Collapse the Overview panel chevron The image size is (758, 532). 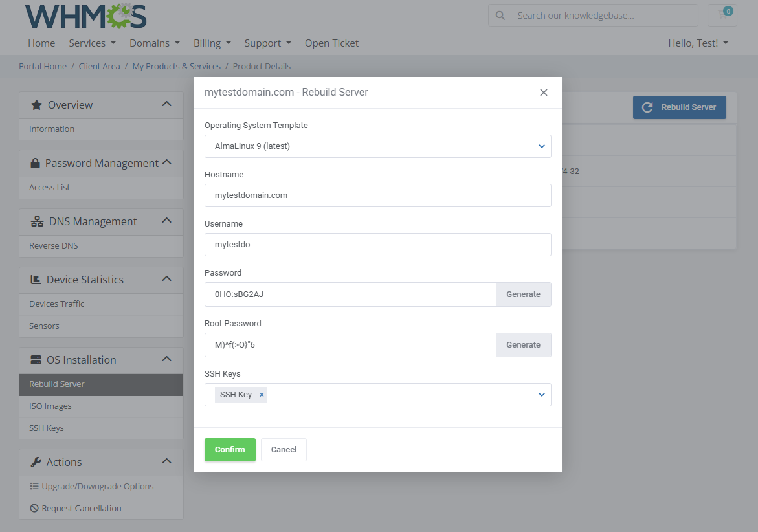pos(167,104)
